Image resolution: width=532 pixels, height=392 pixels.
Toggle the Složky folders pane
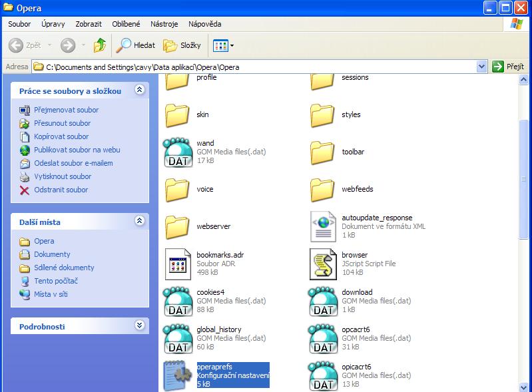(x=182, y=45)
